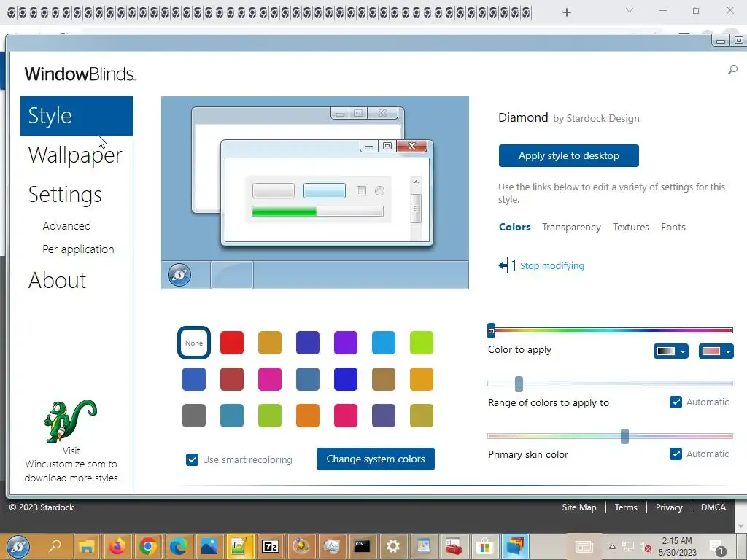Open the red toolbox taskbar icon
The image size is (747, 560).
[x=454, y=547]
